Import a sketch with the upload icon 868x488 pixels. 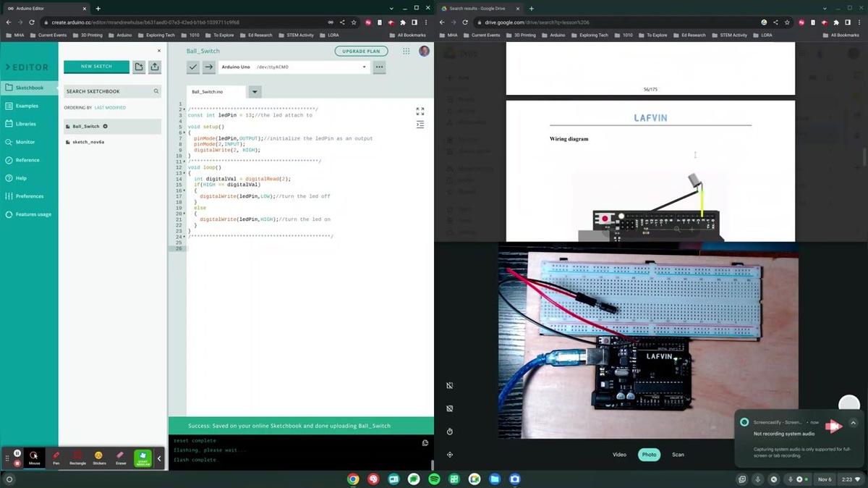[x=155, y=67]
